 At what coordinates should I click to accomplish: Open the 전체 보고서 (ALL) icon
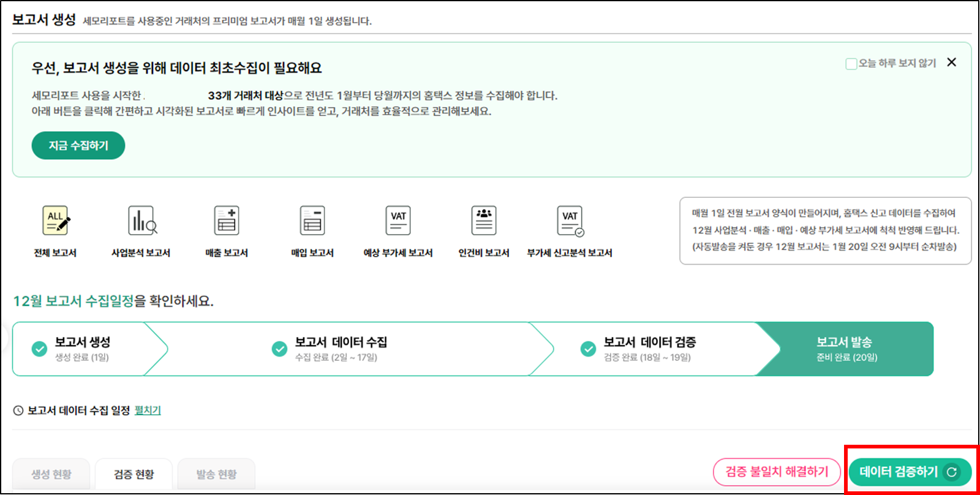[x=56, y=221]
